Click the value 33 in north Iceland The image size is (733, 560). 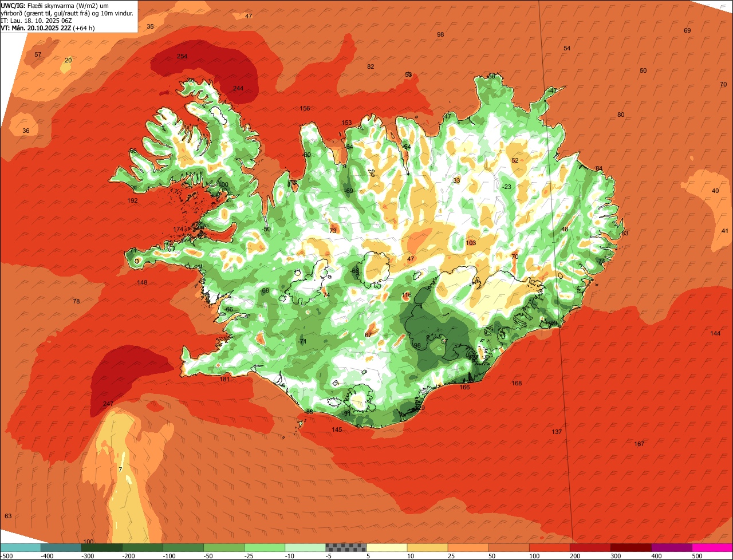[x=456, y=180]
